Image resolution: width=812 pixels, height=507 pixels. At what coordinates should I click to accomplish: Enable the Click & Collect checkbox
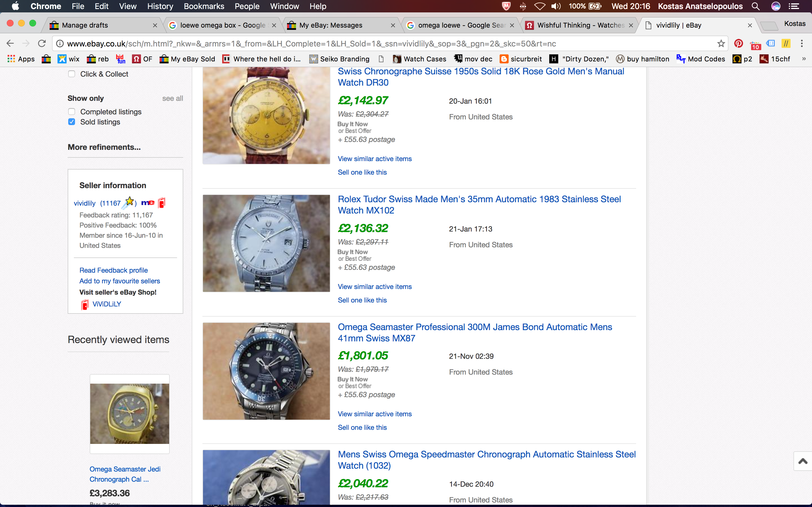(x=71, y=74)
